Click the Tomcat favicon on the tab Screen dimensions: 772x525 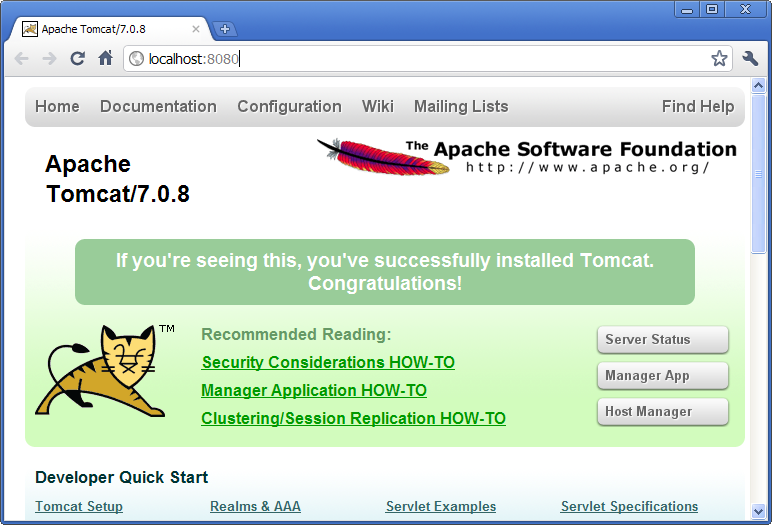click(x=30, y=29)
